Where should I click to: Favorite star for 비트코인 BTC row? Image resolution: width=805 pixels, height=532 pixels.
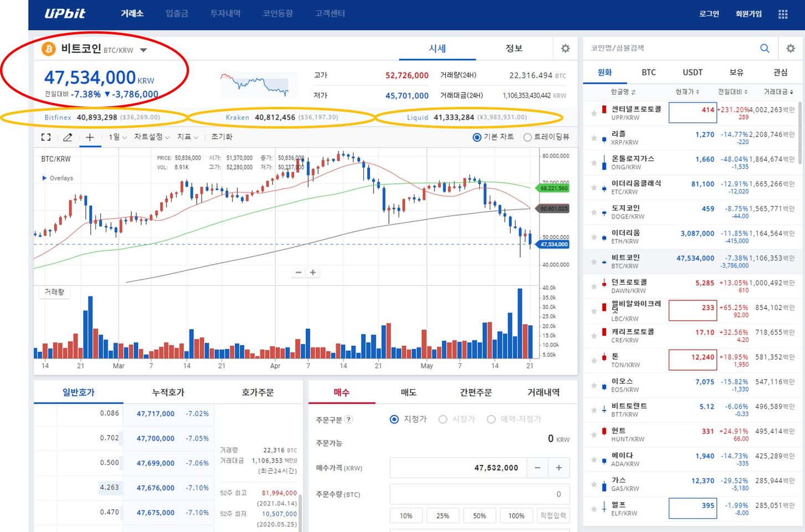(594, 262)
